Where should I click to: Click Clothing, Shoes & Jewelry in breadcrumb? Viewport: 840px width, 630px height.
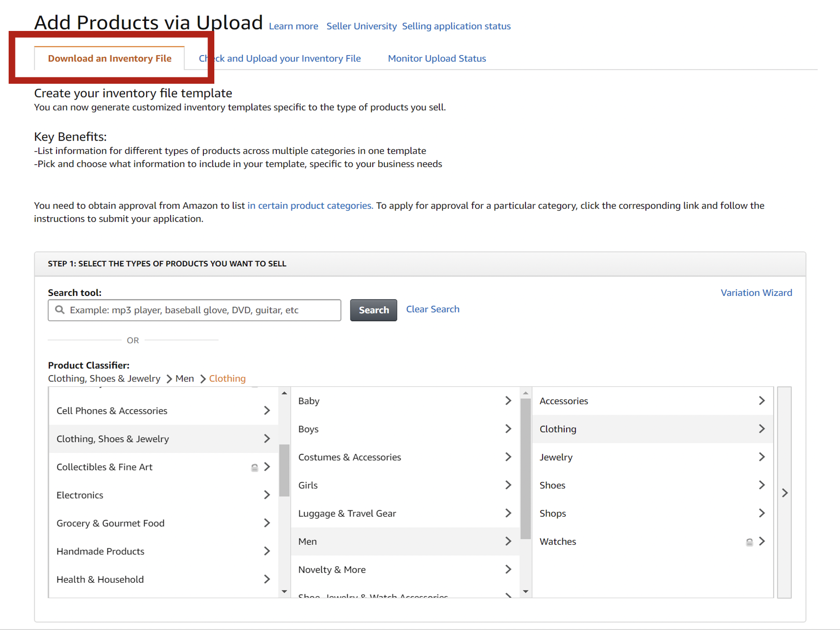click(104, 378)
